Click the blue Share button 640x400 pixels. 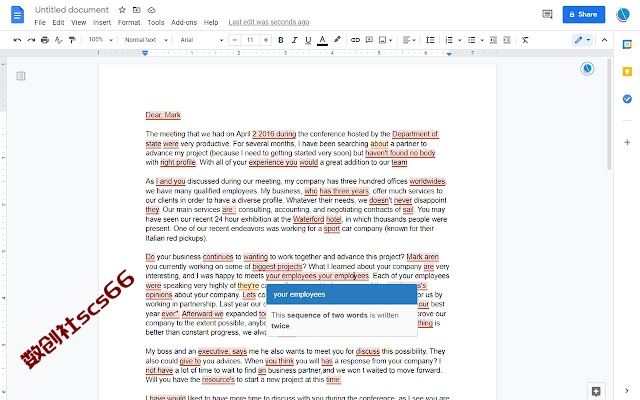coord(584,14)
